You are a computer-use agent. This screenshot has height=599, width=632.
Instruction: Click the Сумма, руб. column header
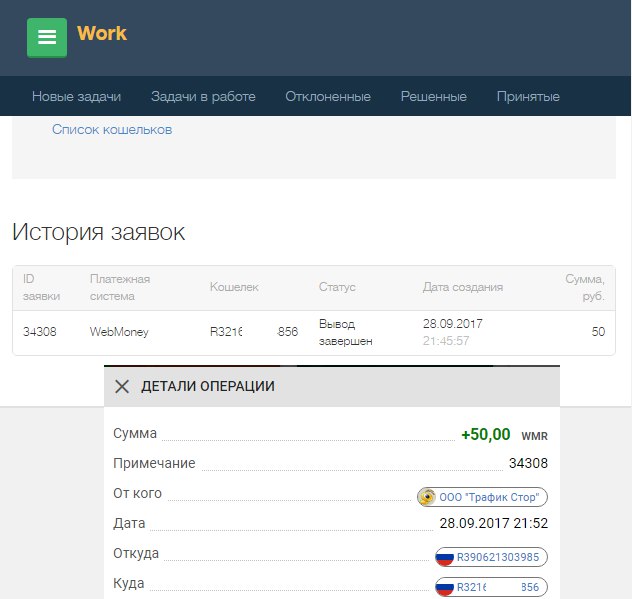coord(585,287)
